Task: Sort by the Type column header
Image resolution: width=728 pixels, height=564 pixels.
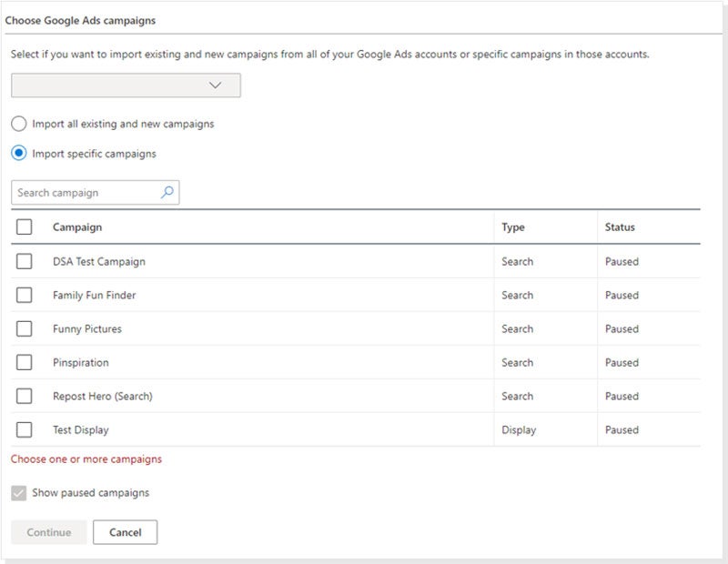Action: pos(516,227)
